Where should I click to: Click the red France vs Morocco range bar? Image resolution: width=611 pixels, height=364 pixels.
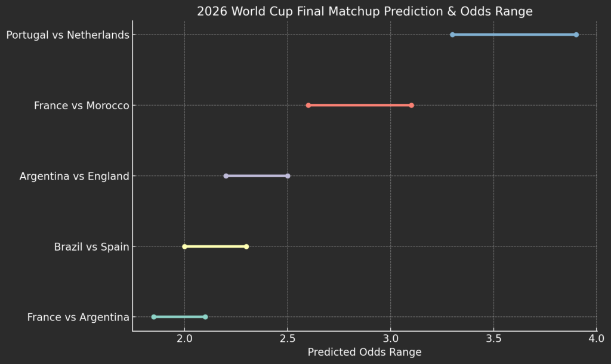360,106
